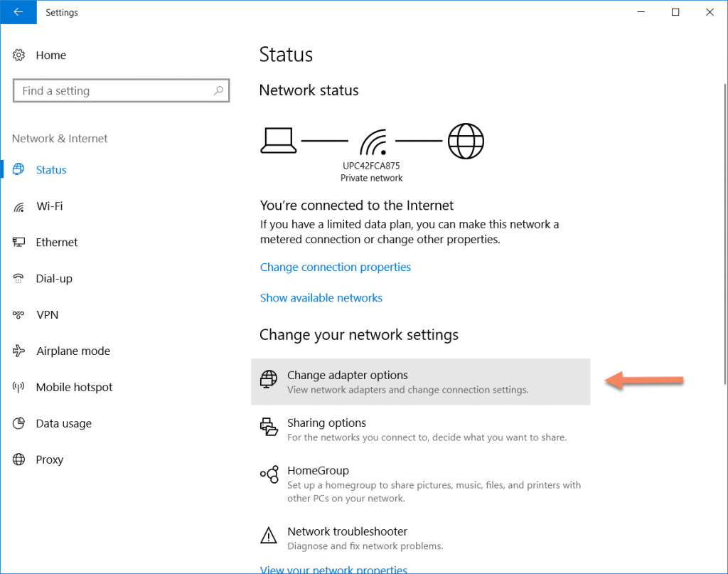Click "You're connected to the Internet" text
The width and height of the screenshot is (728, 574).
point(357,206)
